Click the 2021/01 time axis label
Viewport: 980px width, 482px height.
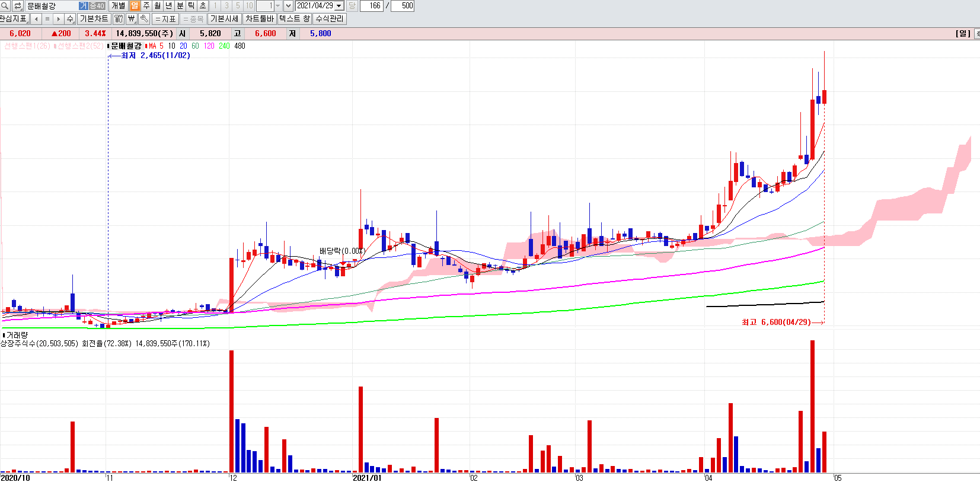click(368, 478)
